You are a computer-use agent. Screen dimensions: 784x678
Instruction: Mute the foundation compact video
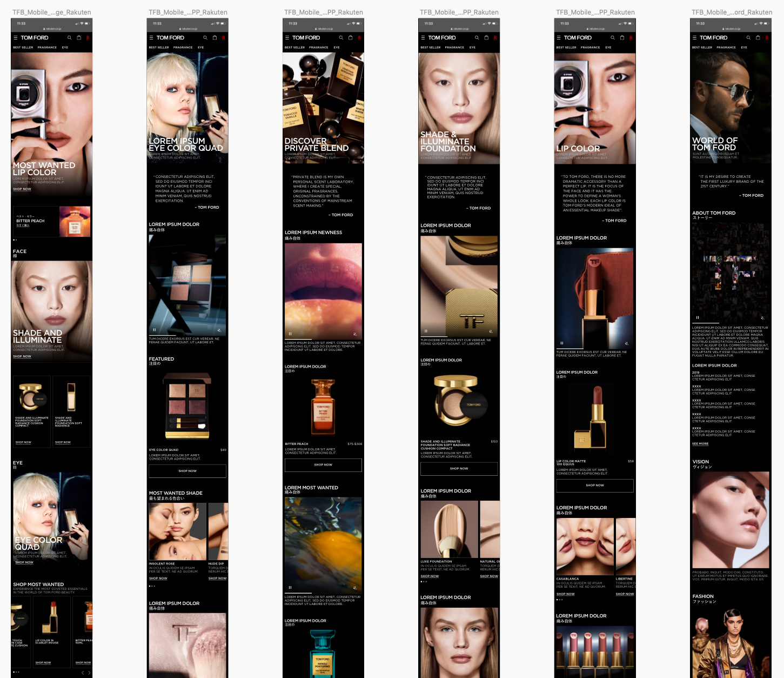pyautogui.click(x=491, y=331)
